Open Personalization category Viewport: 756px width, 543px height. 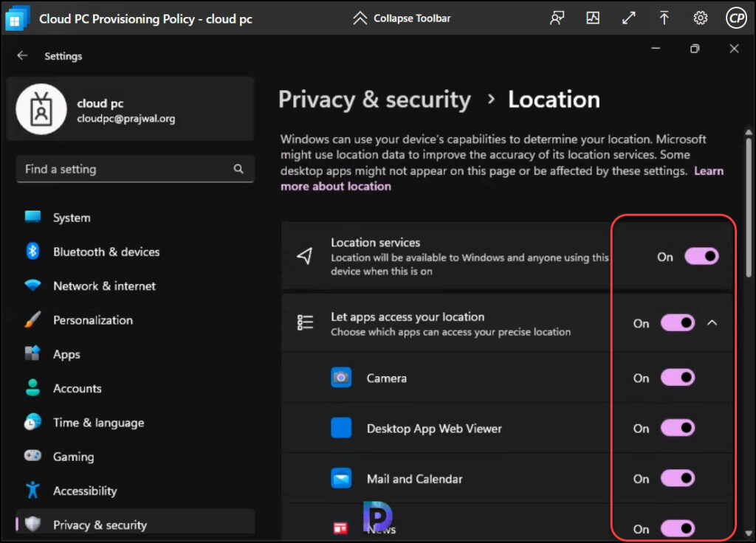click(x=135, y=320)
